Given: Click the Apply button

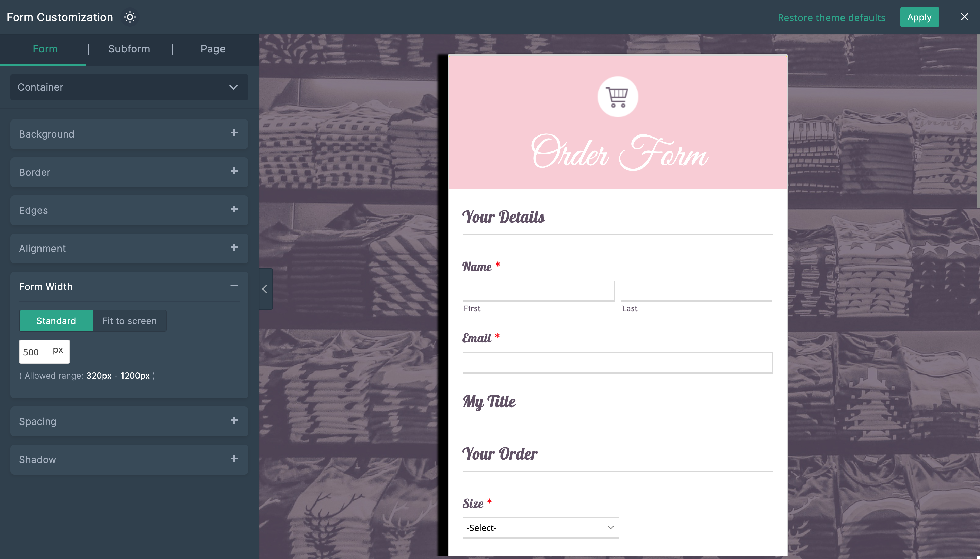Looking at the screenshot, I should (x=919, y=17).
